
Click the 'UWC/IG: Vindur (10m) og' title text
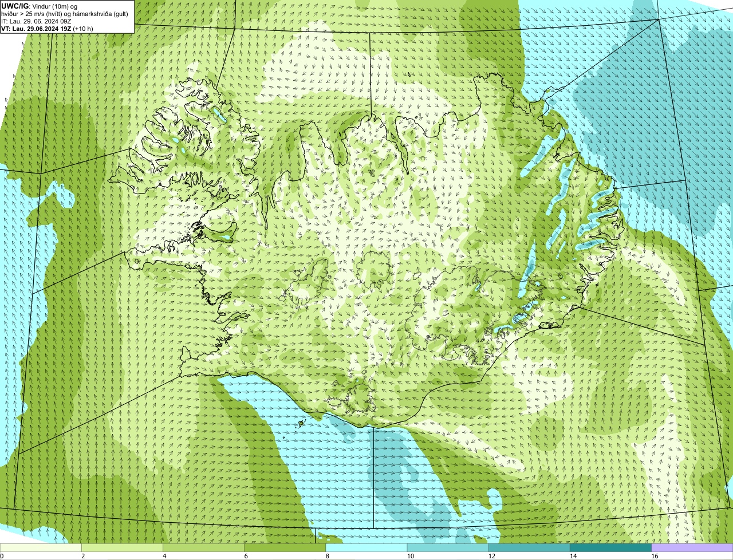click(39, 6)
